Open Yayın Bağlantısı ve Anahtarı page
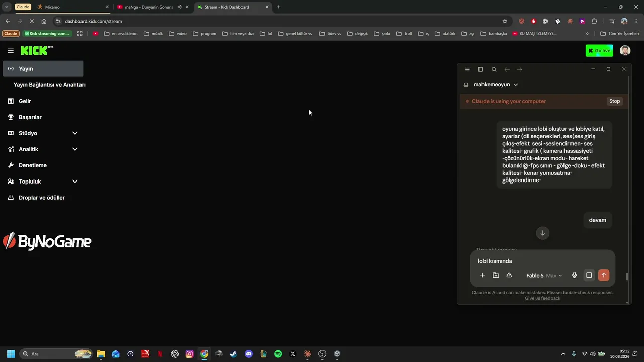The image size is (644, 362). point(49,85)
